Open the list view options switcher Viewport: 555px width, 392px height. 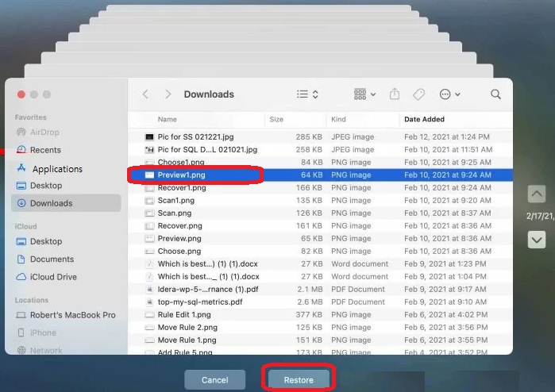click(307, 94)
